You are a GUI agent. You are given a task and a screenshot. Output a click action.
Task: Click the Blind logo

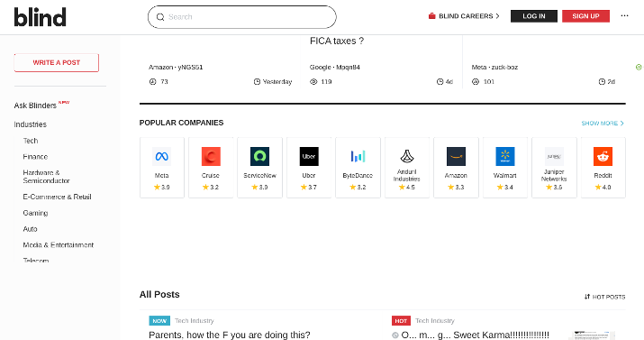click(x=40, y=17)
